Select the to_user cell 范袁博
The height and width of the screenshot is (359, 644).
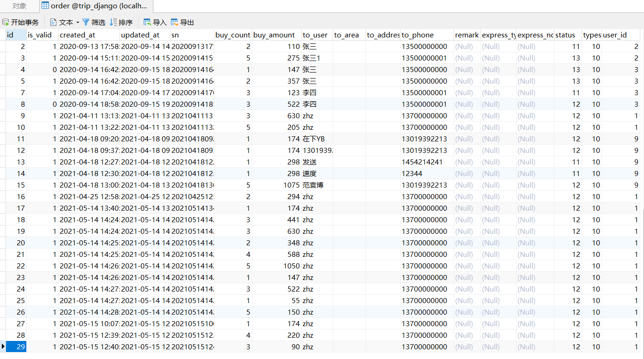[x=317, y=185]
